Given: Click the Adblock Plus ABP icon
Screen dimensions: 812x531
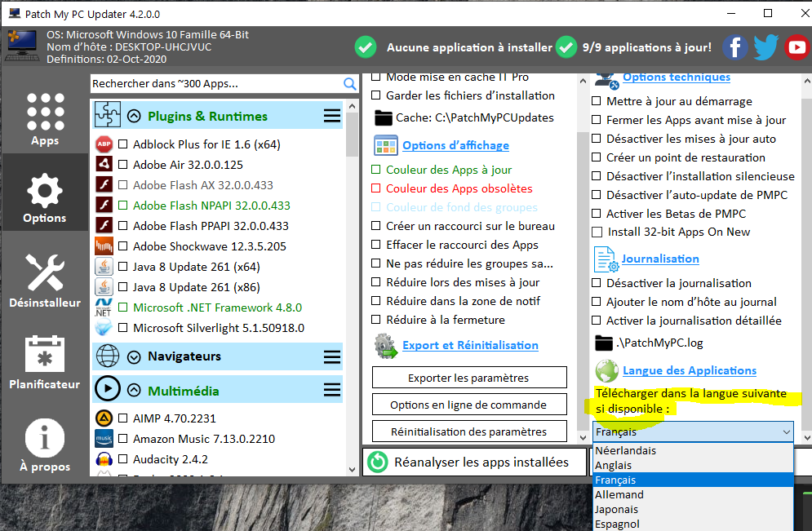Looking at the screenshot, I should (104, 144).
